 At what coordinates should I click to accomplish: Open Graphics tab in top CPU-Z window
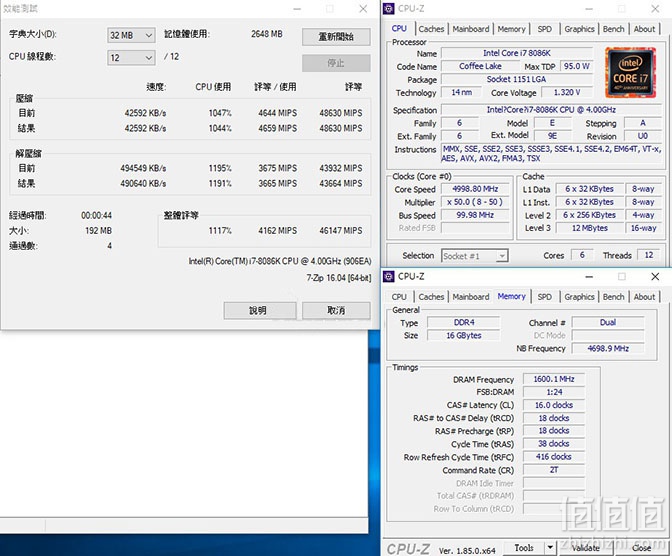pos(579,29)
